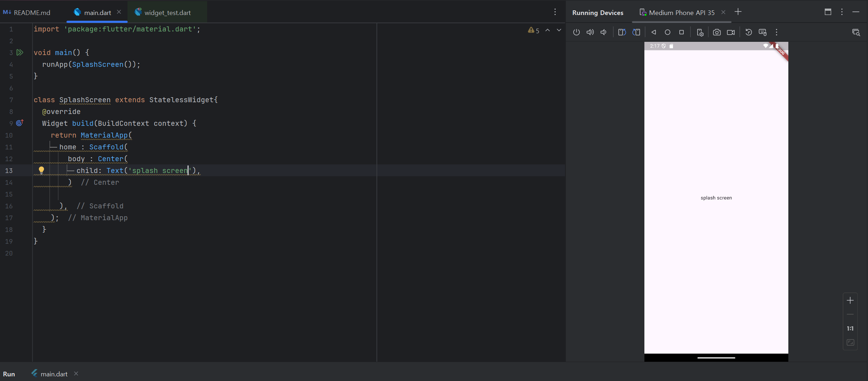Raise the emulator volume
The height and width of the screenshot is (381, 868).
click(x=590, y=32)
